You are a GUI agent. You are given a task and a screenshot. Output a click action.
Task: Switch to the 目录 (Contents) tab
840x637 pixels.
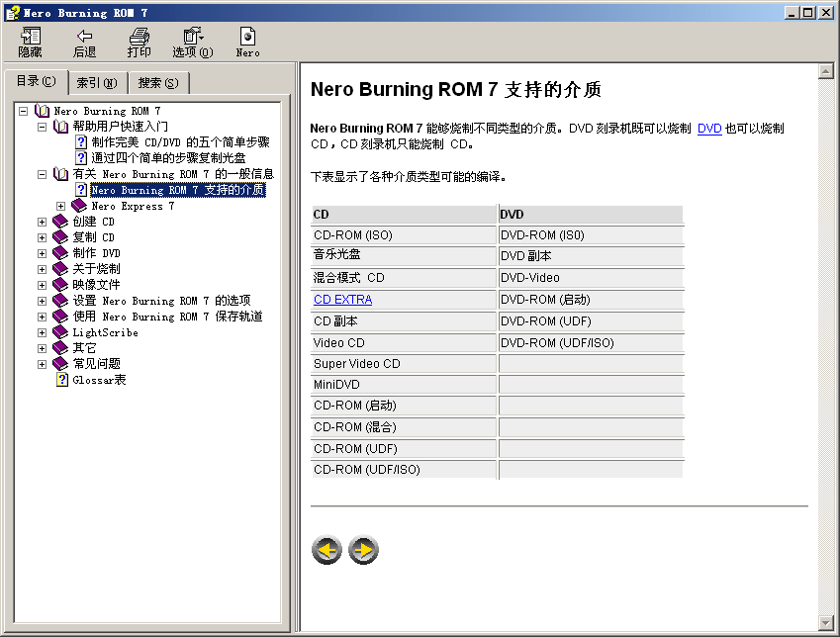tap(36, 81)
